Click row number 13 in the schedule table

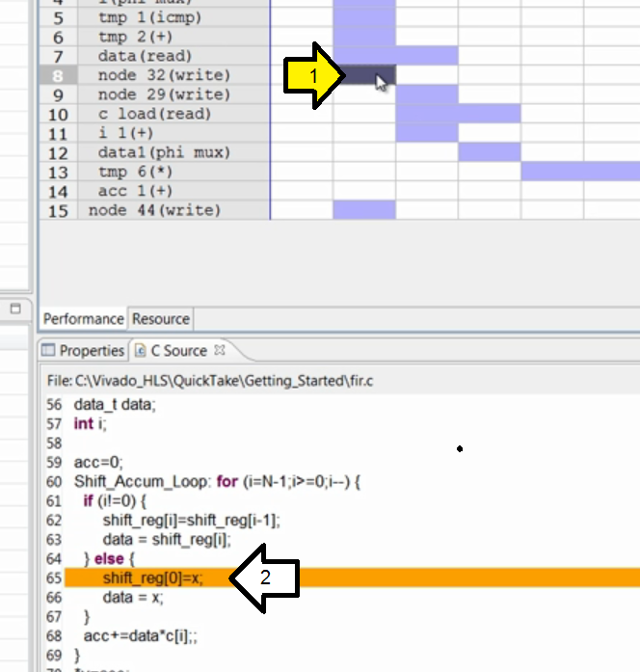[x=58, y=173]
